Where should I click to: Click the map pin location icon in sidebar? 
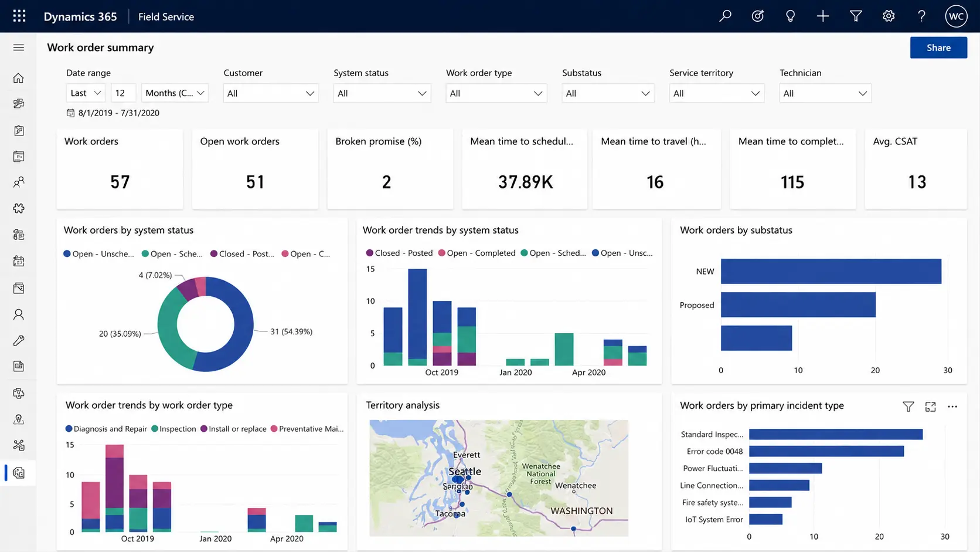(19, 419)
